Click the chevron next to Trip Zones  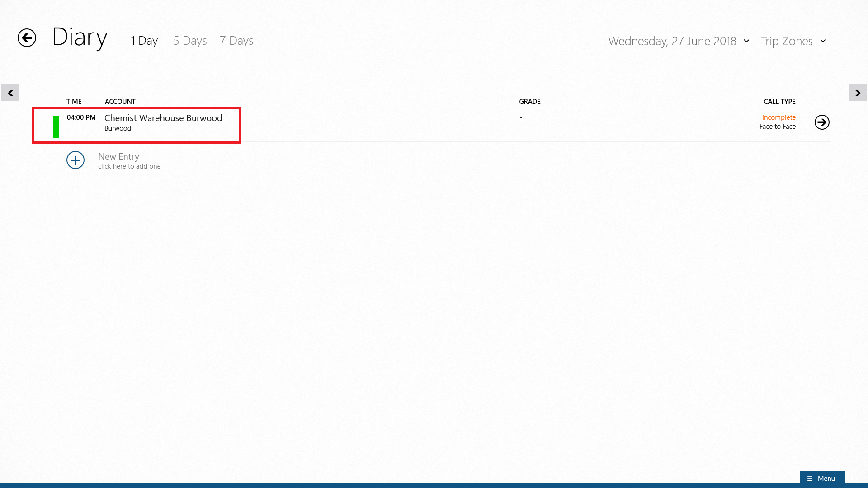[823, 41]
